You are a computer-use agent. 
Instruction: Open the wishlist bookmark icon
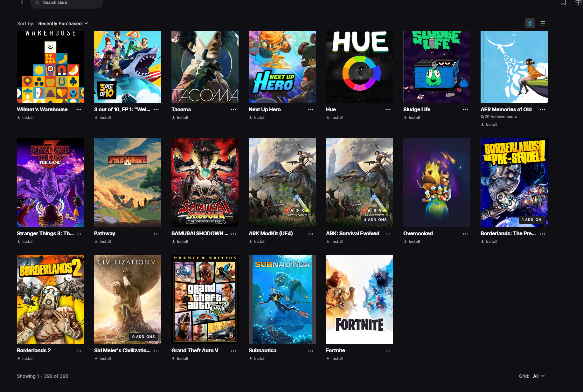[563, 3]
